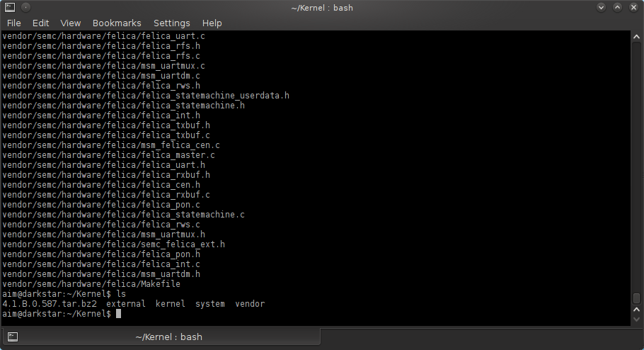Click the terminal scrollbar handle
This screenshot has height=350, width=644.
click(636, 298)
